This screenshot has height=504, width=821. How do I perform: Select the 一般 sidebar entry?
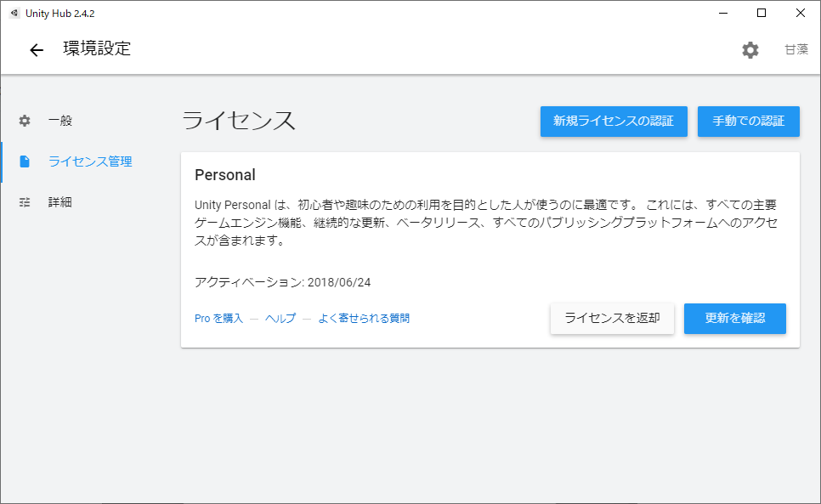(60, 121)
